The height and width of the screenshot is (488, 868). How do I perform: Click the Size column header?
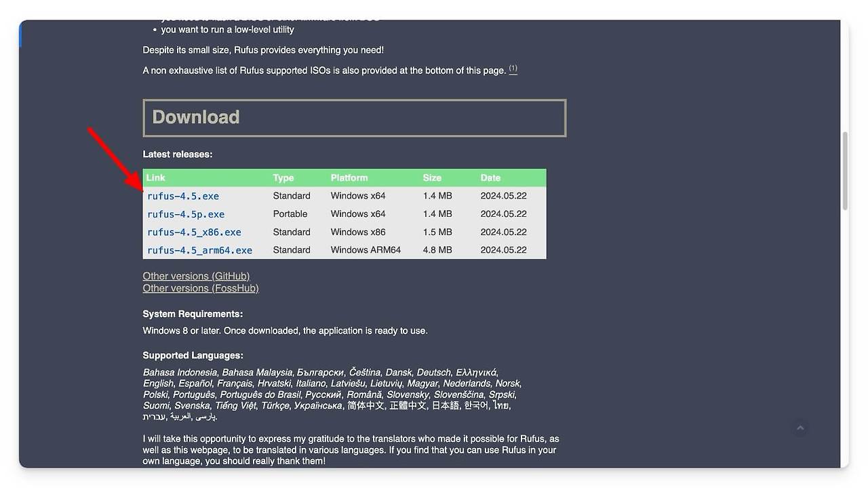(432, 178)
